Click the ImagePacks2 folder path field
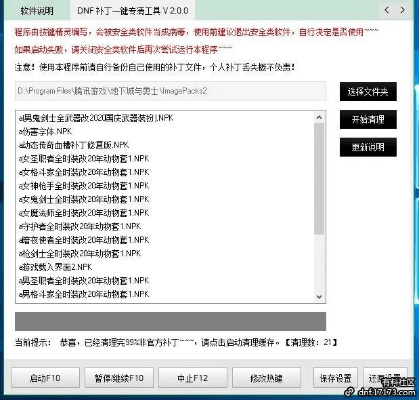The height and width of the screenshot is (400, 419). point(170,91)
